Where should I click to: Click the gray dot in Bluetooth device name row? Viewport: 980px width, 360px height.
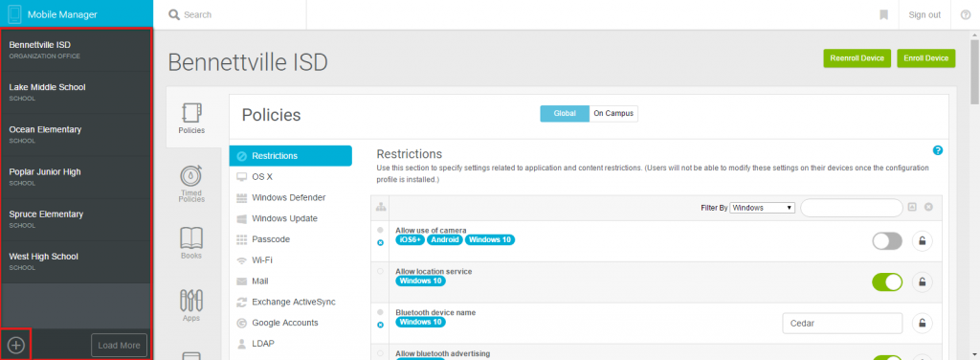[x=381, y=312]
